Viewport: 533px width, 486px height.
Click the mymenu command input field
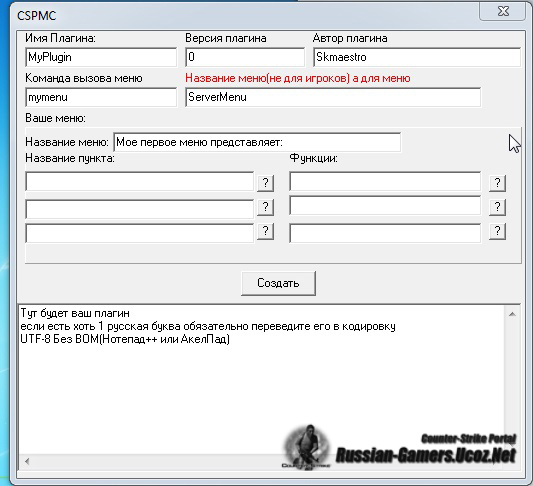[x=101, y=97]
